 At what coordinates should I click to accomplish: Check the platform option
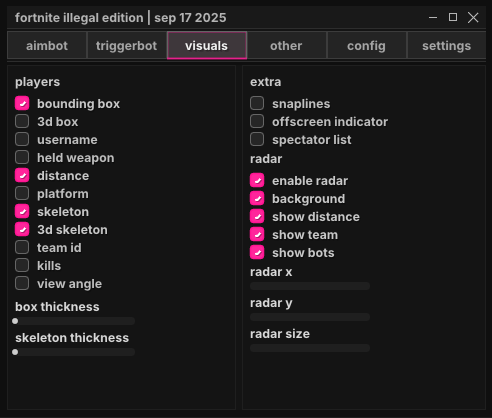pyautogui.click(x=22, y=193)
